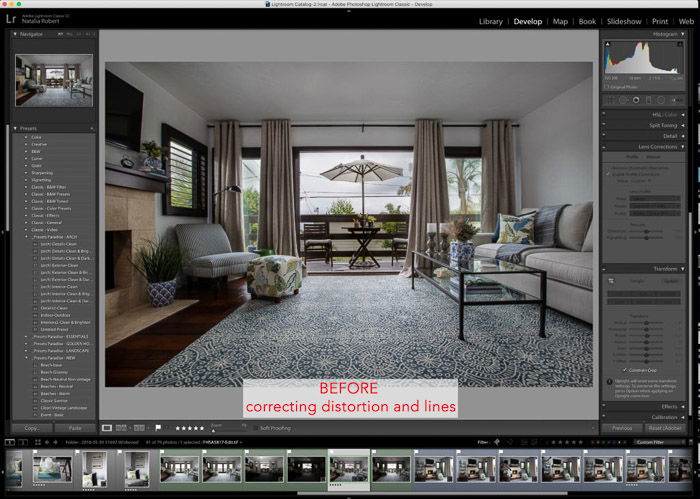Toggle Remove Chromatic Aberration checkbox
Viewport: 700px width, 499px height.
coord(608,168)
